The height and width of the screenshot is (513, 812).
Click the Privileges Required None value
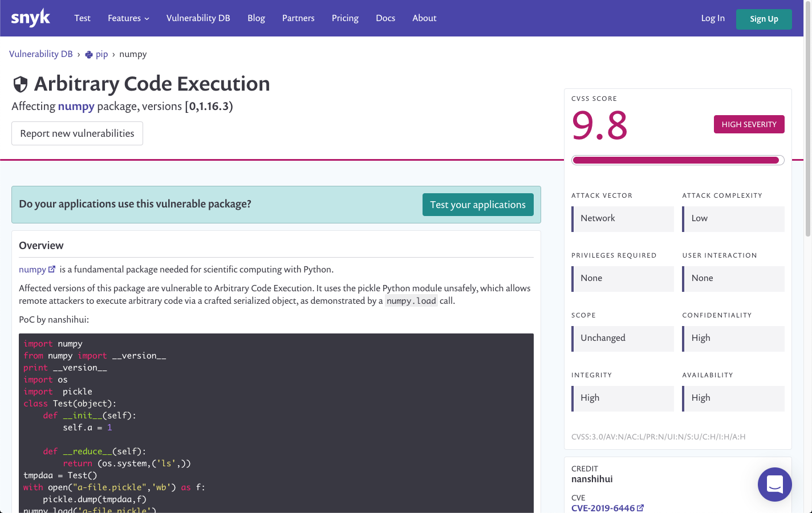click(x=623, y=279)
